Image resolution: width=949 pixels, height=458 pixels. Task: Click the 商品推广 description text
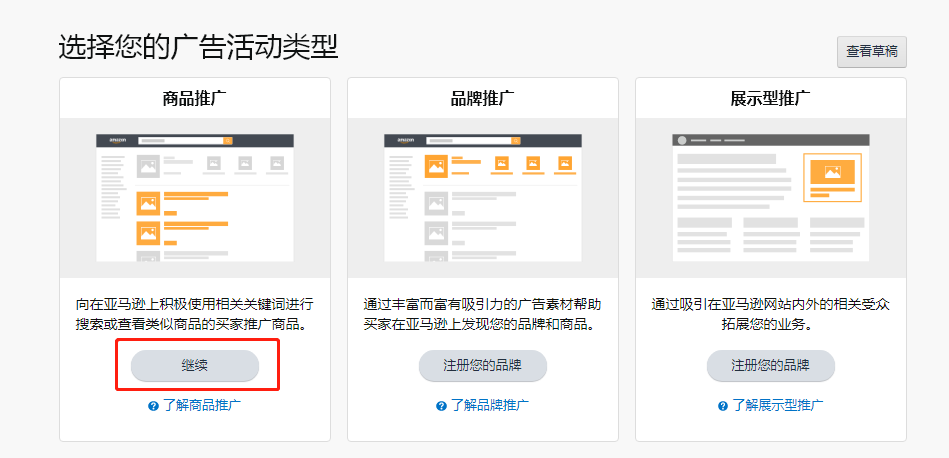(195, 314)
